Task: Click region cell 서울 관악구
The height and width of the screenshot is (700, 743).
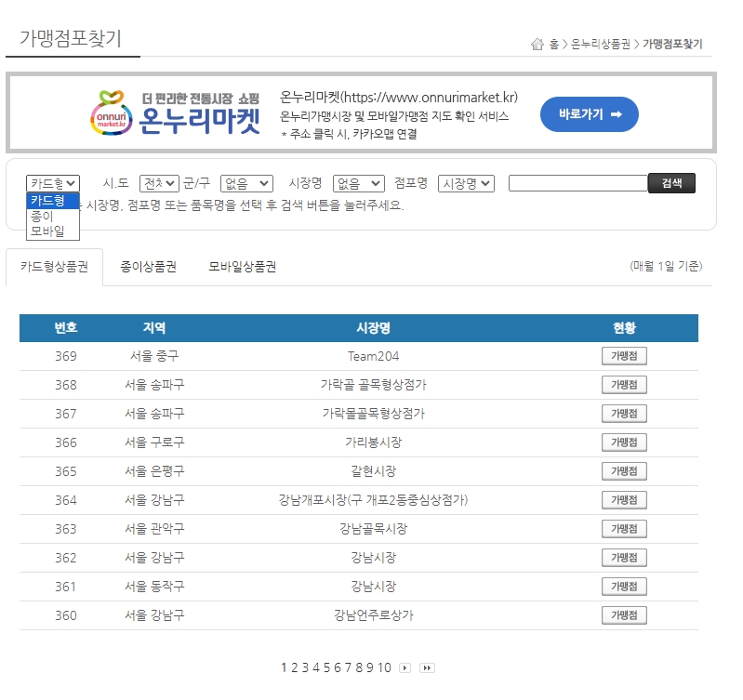Action: coord(154,529)
